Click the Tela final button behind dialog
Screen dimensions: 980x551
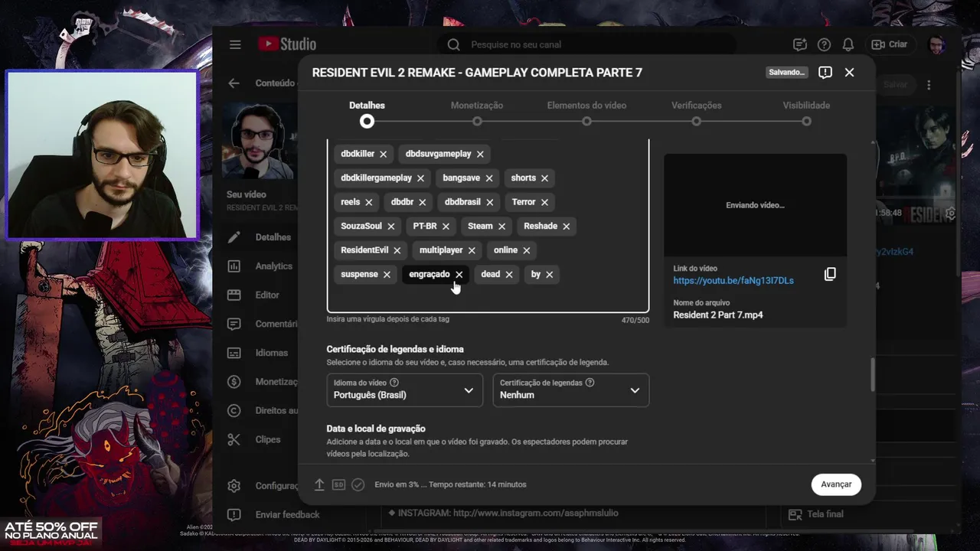tap(816, 514)
